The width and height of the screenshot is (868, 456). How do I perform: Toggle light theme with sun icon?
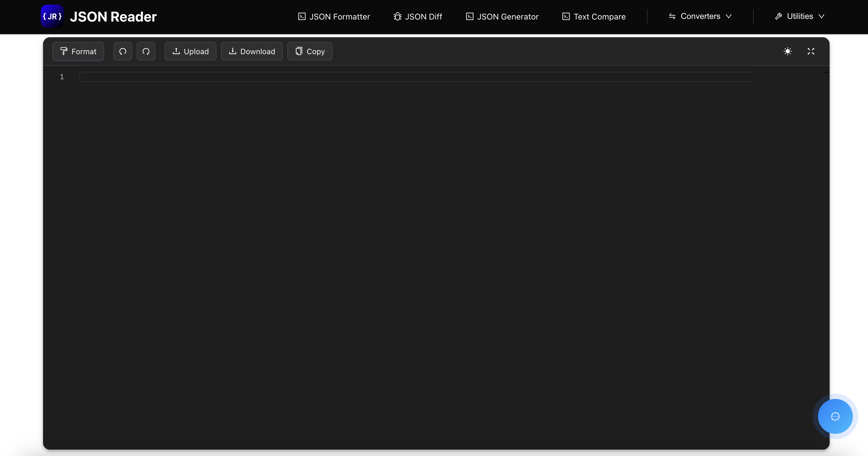pyautogui.click(x=787, y=51)
